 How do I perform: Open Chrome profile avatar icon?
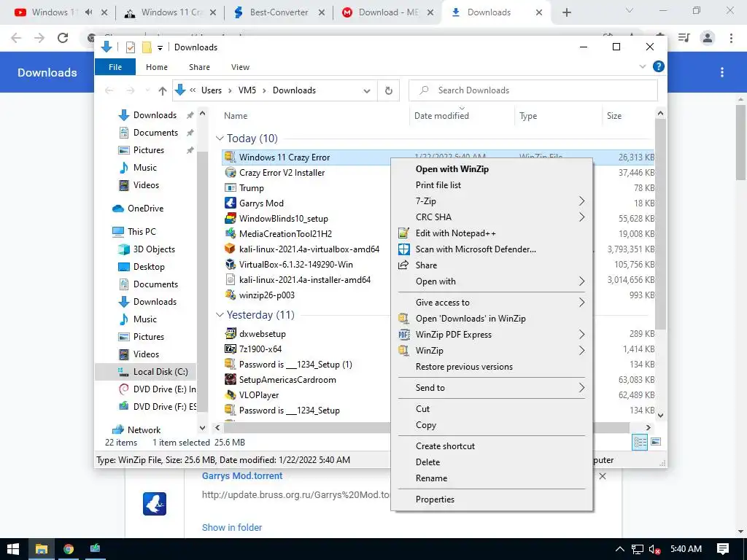tap(708, 38)
